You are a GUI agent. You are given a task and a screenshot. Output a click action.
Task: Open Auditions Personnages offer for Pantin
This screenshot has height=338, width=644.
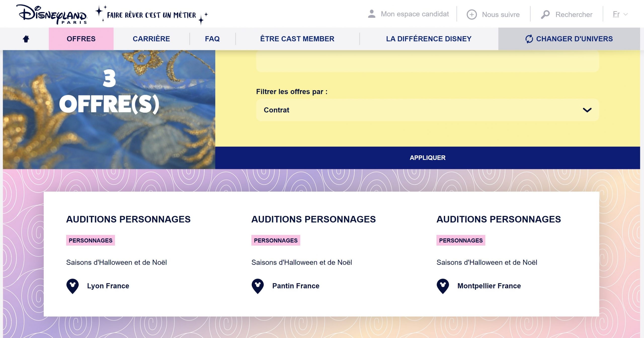(313, 219)
